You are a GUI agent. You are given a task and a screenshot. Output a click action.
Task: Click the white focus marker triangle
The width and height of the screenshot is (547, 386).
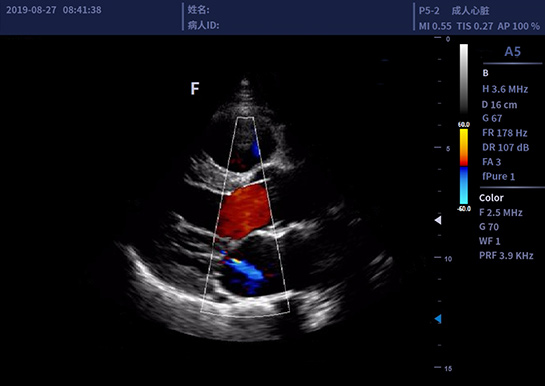(x=438, y=220)
